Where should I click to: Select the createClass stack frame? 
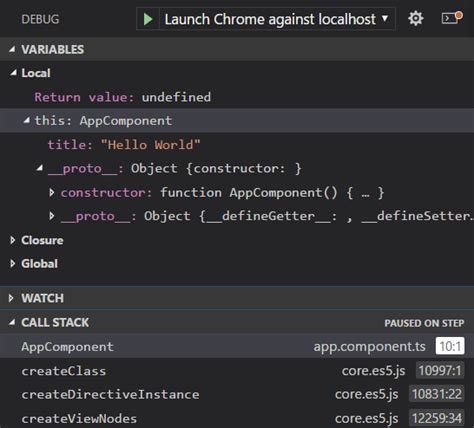coord(237,370)
